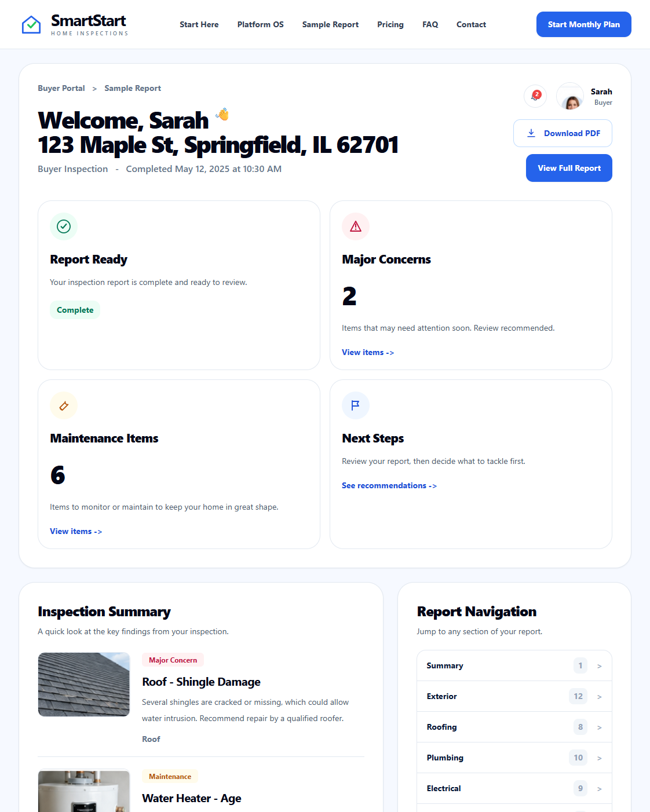Expand the Summary section chevron
The image size is (650, 812).
coord(600,666)
